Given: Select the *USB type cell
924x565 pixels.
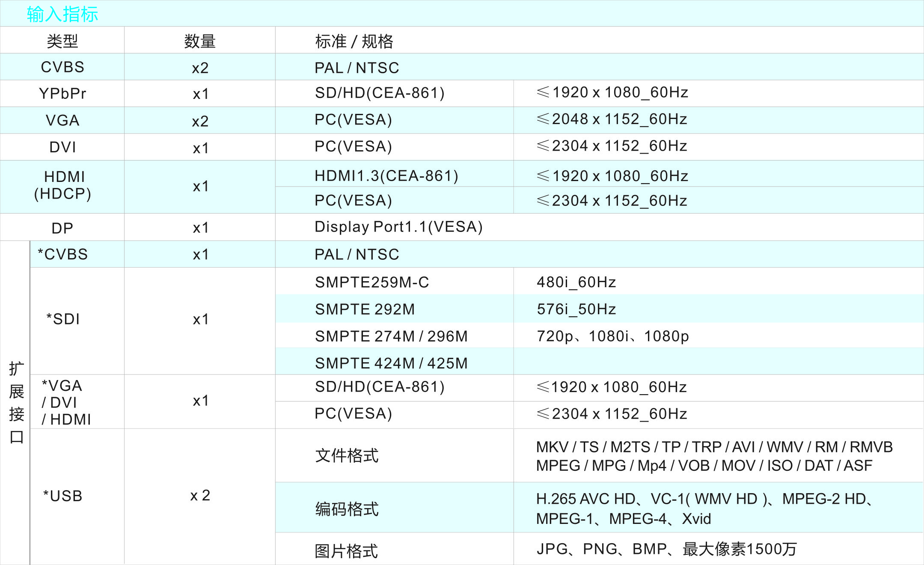Looking at the screenshot, I should point(63,496).
